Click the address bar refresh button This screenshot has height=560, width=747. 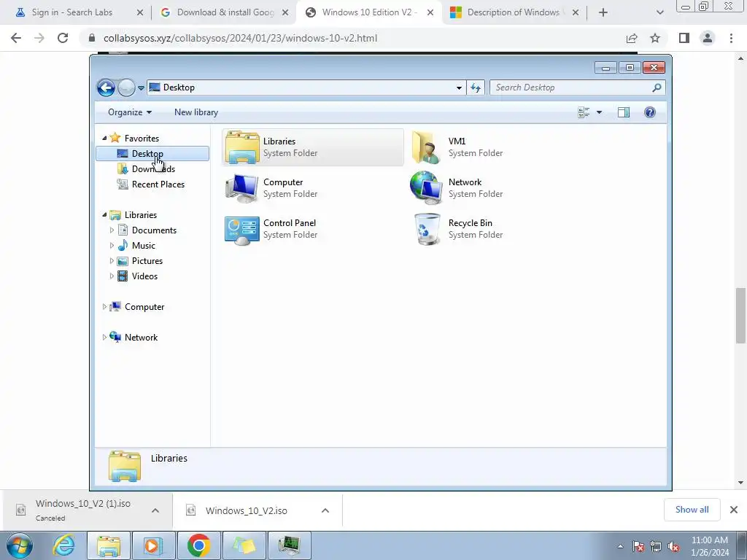coord(476,87)
